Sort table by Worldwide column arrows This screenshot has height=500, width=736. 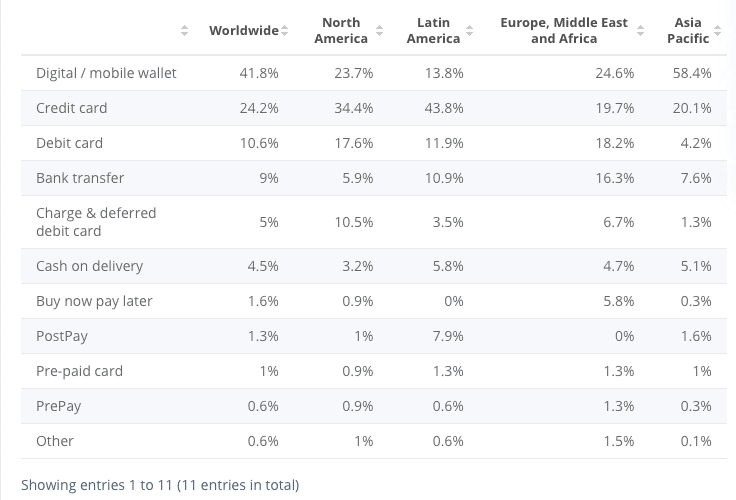[285, 31]
